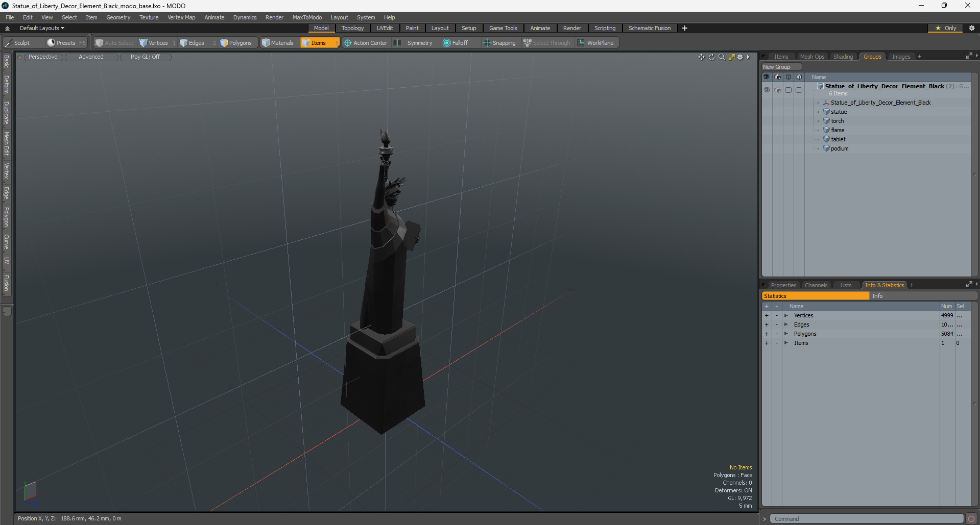Open the Default Layouts dropdown
Screen dimensions: 980x525
point(42,28)
